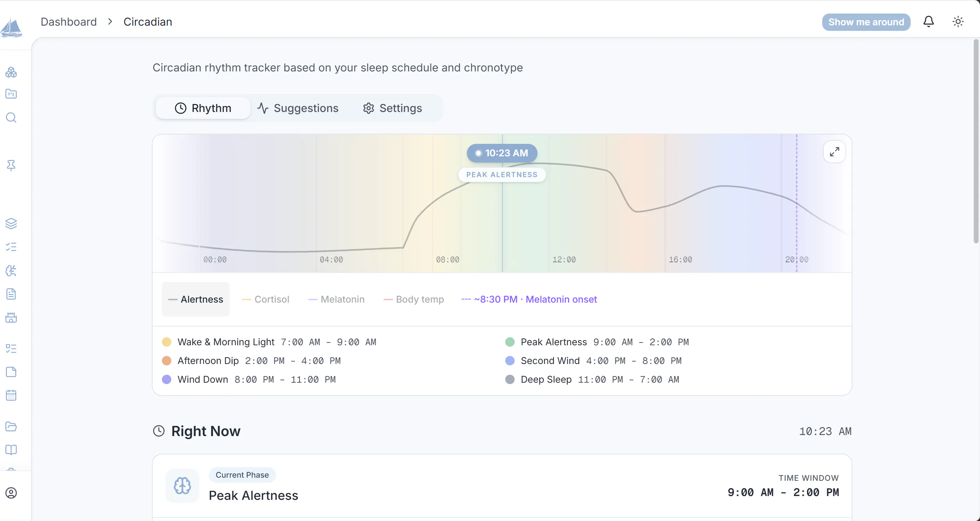
Task: Go to Dashboard breadcrumb link
Action: (x=69, y=22)
